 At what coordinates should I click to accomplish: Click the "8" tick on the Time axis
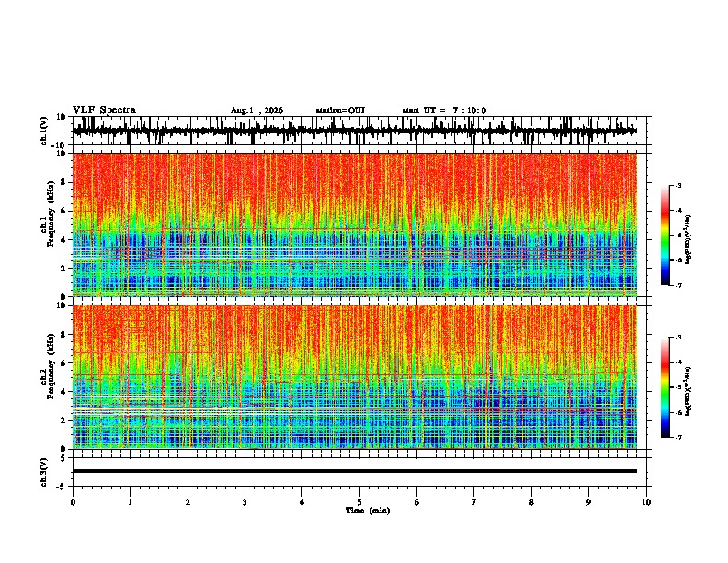pos(531,502)
